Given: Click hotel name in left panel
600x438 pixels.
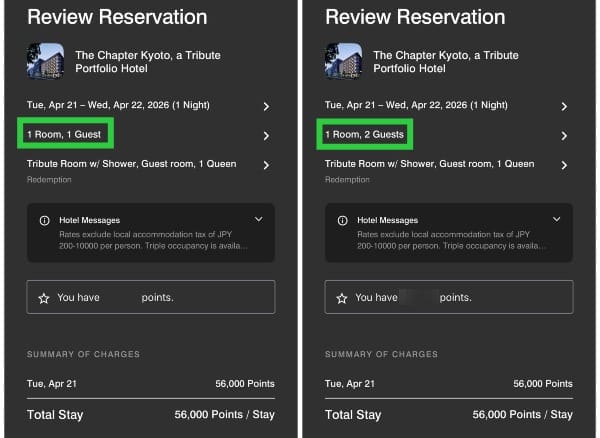Looking at the screenshot, I should coord(148,62).
